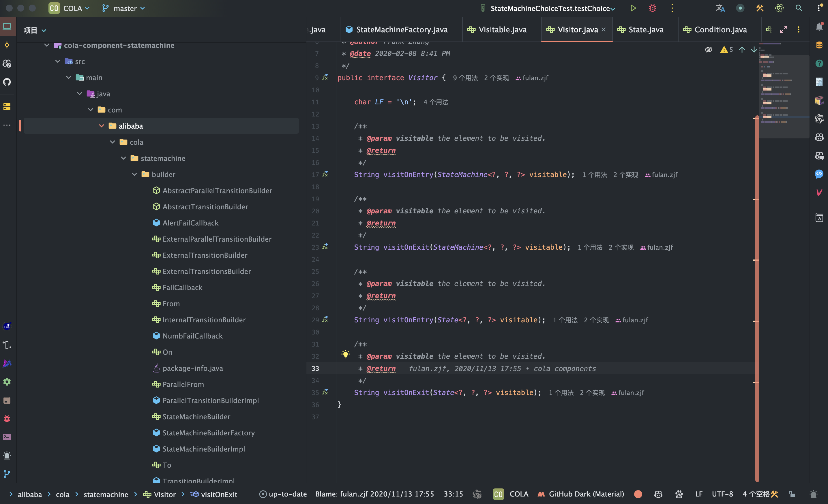The width and height of the screenshot is (828, 504).
Task: Toggle the read-only lock in status bar
Action: [792, 494]
